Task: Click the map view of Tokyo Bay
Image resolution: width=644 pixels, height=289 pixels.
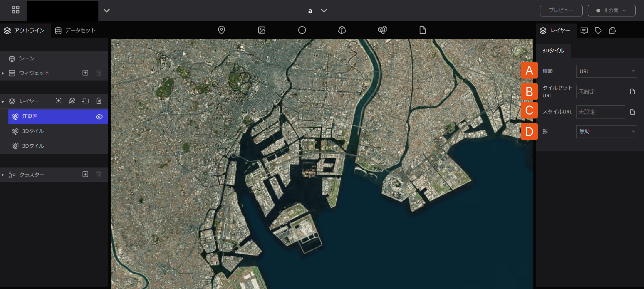Action: [x=322, y=164]
